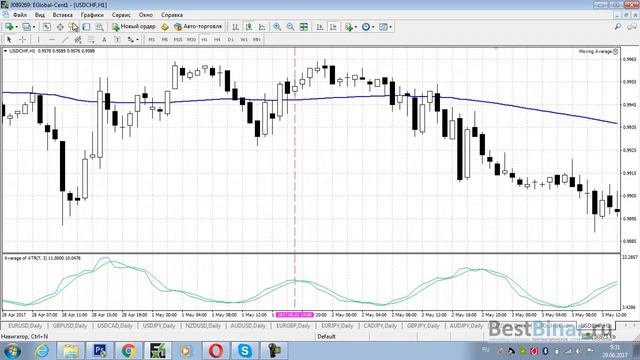The width and height of the screenshot is (640, 360).
Task: Zoom in on the chart
Action: (x=277, y=27)
